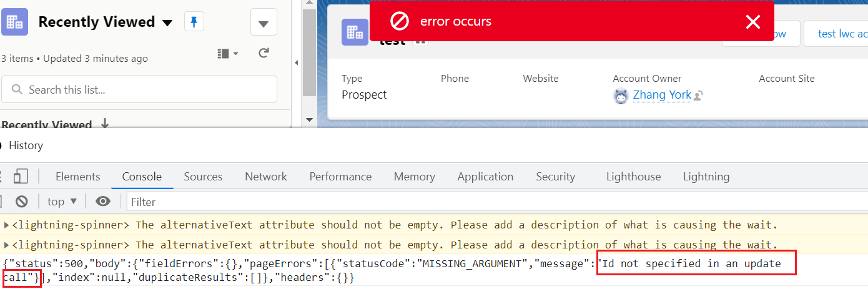Viewport: 868px width, 294px height.
Task: Open list view controls dropdown arrow button
Action: [264, 23]
